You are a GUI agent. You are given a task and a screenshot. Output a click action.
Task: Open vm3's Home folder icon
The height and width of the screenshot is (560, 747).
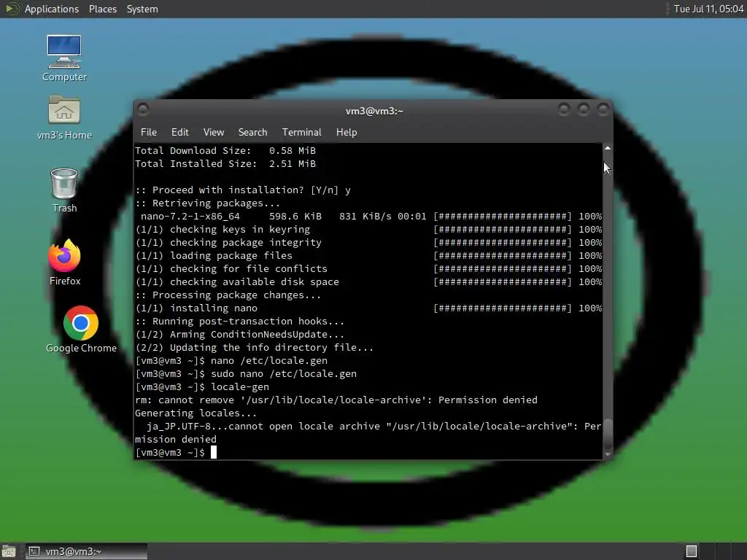pos(64,117)
